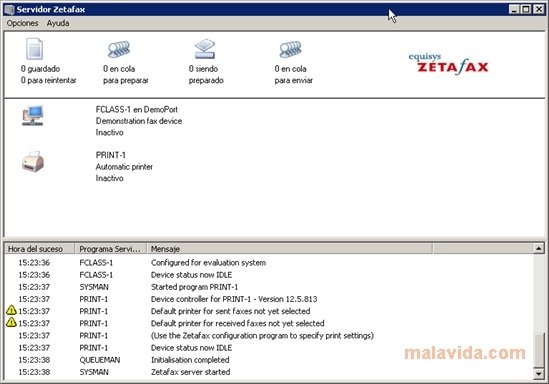Select 'Default printer for sent faxes' message
Screen dimensions: 549x384
pyautogui.click(x=230, y=311)
